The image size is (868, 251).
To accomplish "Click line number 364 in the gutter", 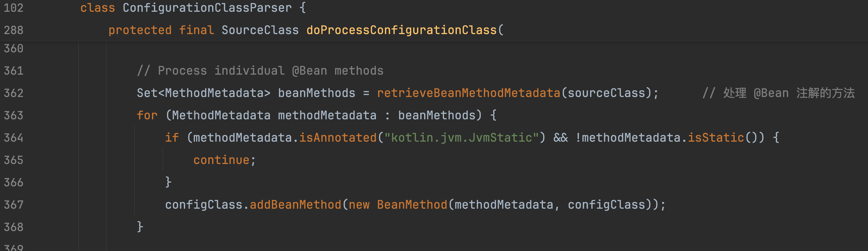I will (x=14, y=138).
